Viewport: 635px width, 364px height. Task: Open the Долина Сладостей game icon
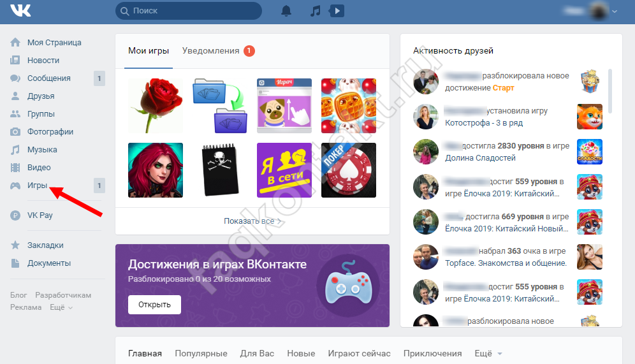[590, 152]
